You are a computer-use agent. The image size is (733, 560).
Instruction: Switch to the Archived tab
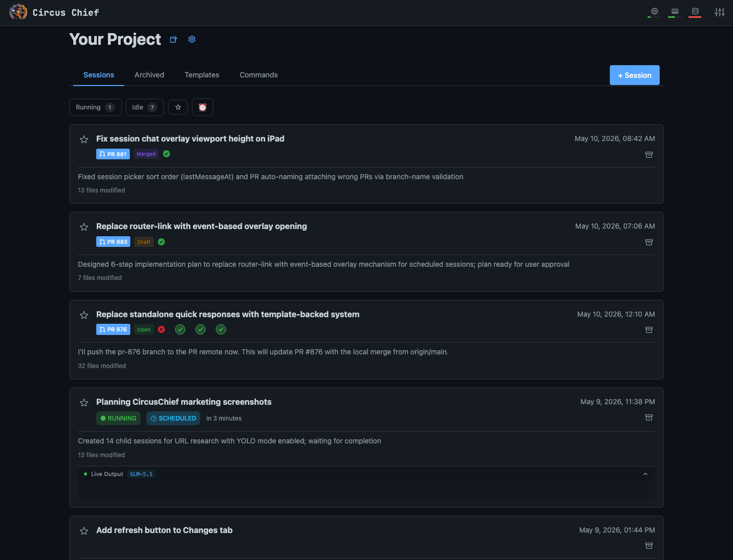pos(149,75)
